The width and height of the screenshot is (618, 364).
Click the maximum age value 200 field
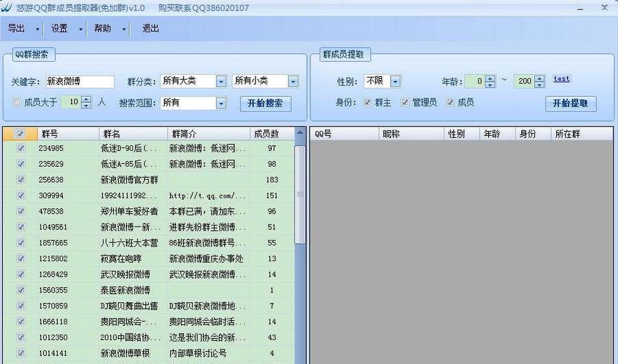coord(524,81)
